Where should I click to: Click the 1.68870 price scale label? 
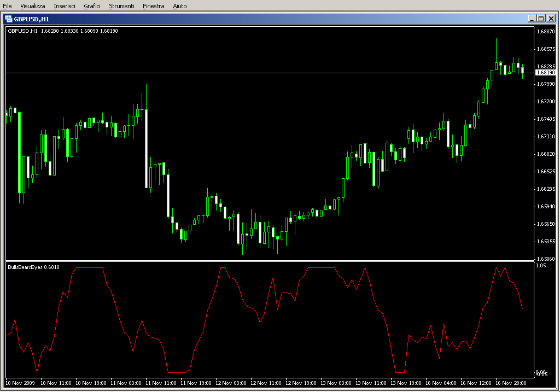546,31
